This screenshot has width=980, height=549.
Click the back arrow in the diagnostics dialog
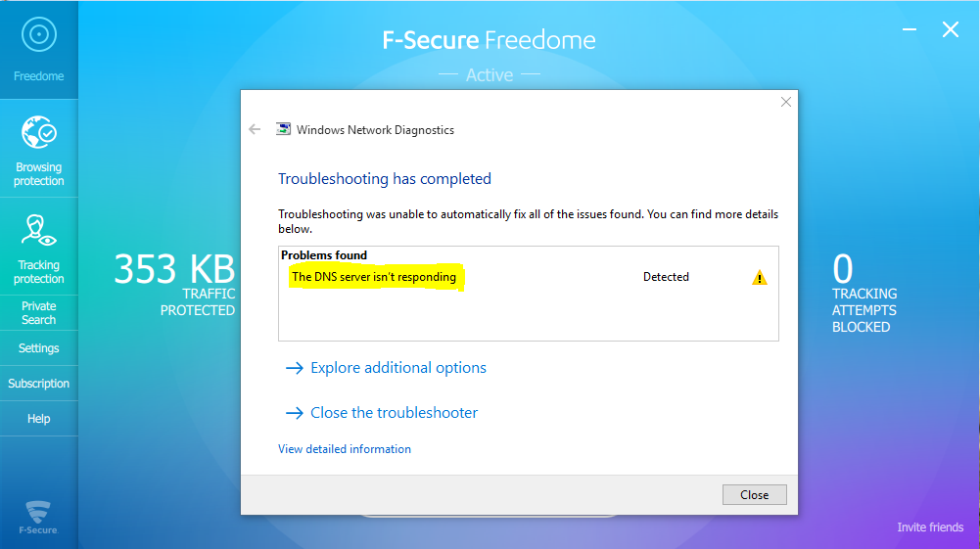tap(255, 129)
